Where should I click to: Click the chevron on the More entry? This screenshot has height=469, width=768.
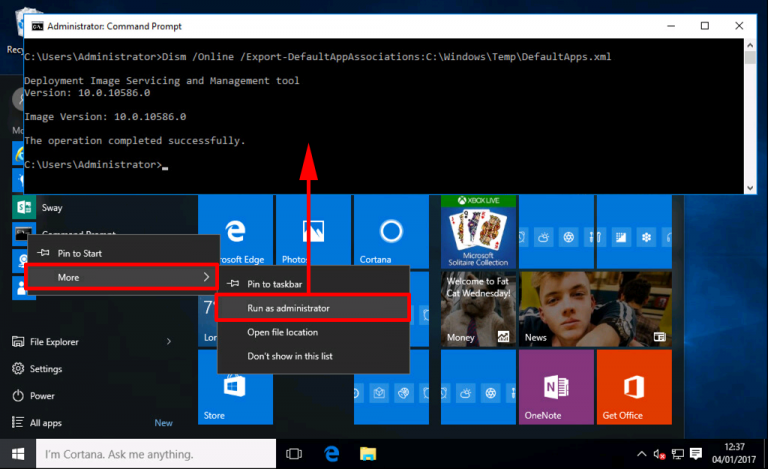click(206, 277)
